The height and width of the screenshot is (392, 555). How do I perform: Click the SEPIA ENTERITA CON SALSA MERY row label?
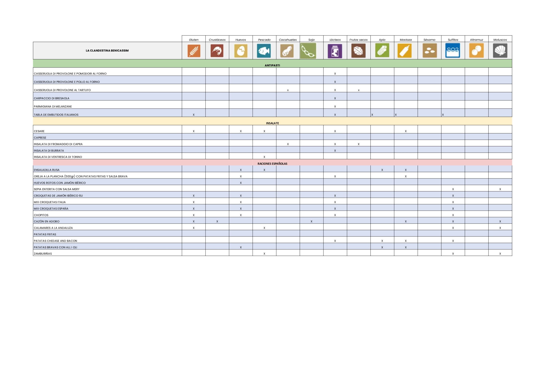[x=57, y=189]
